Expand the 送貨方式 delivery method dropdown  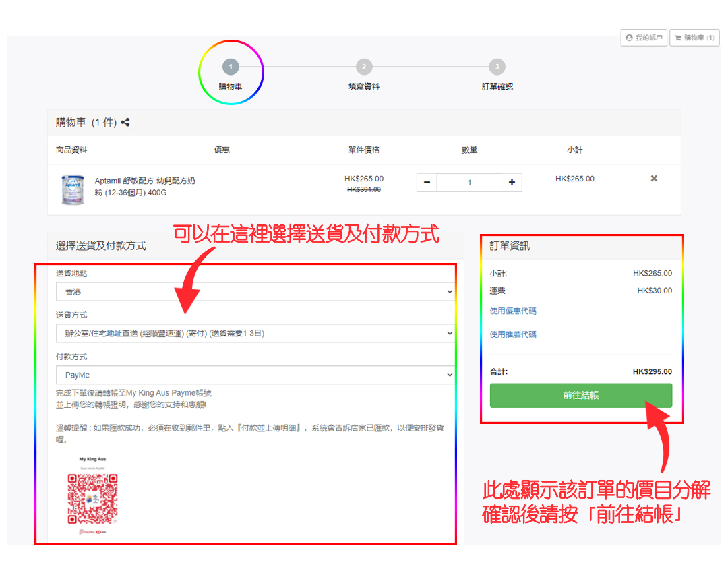(x=255, y=334)
